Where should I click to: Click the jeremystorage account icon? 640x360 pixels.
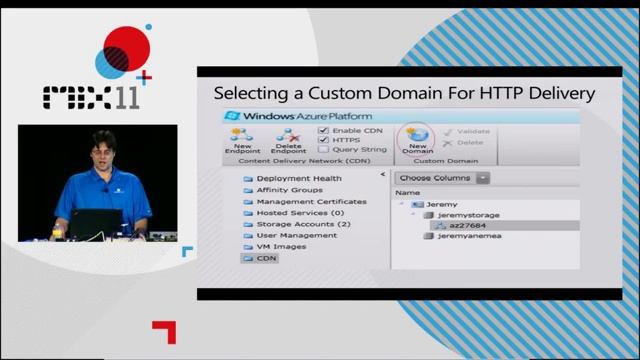[428, 215]
